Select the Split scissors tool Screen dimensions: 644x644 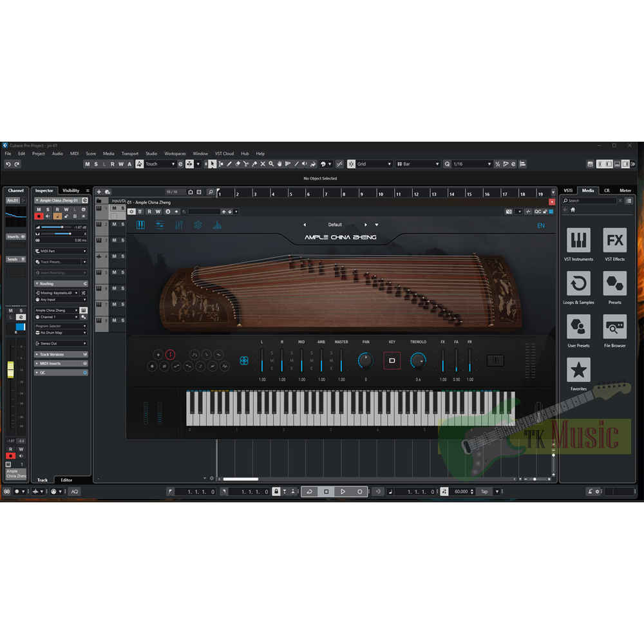[x=246, y=164]
